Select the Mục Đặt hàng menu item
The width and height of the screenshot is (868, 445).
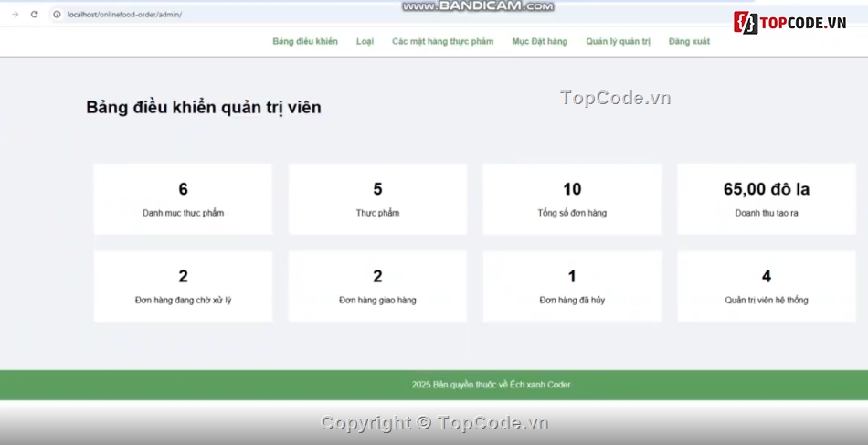click(x=540, y=41)
